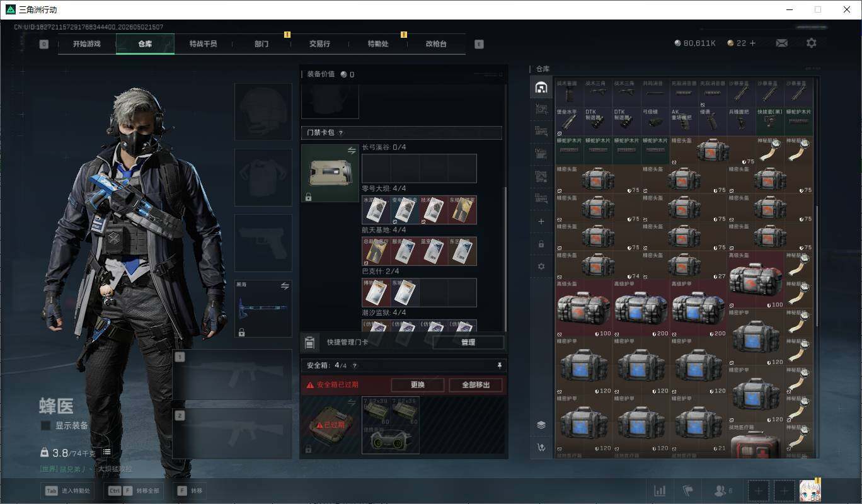Click the empty pistol equipment slot

point(263,243)
